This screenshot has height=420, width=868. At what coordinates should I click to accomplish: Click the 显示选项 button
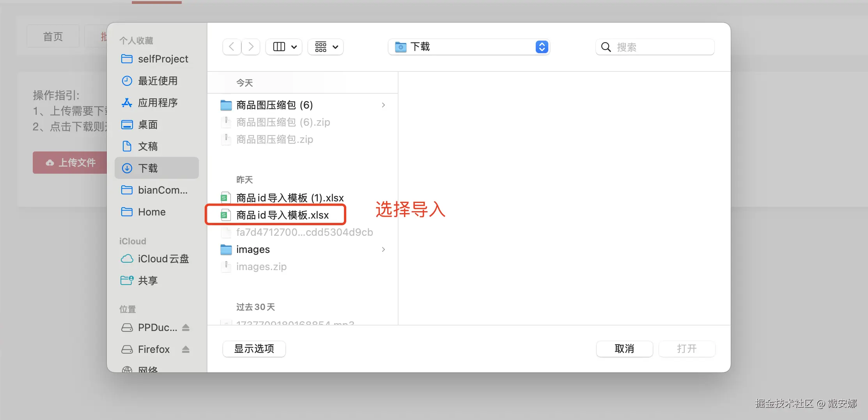click(x=254, y=349)
